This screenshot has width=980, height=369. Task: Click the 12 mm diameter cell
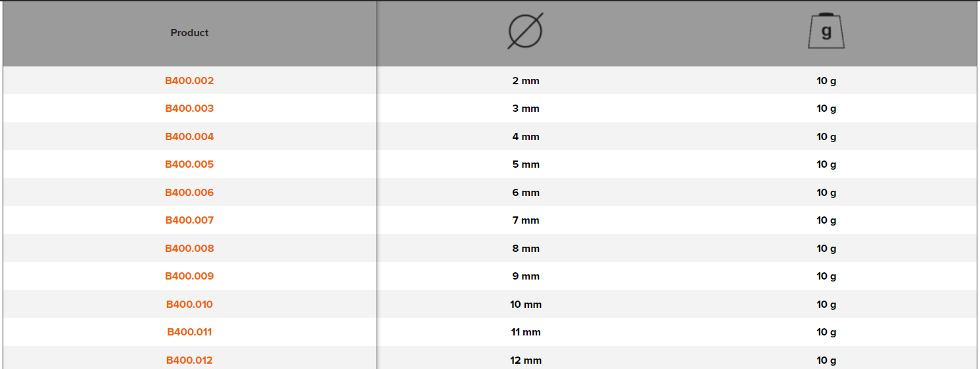pyautogui.click(x=526, y=360)
